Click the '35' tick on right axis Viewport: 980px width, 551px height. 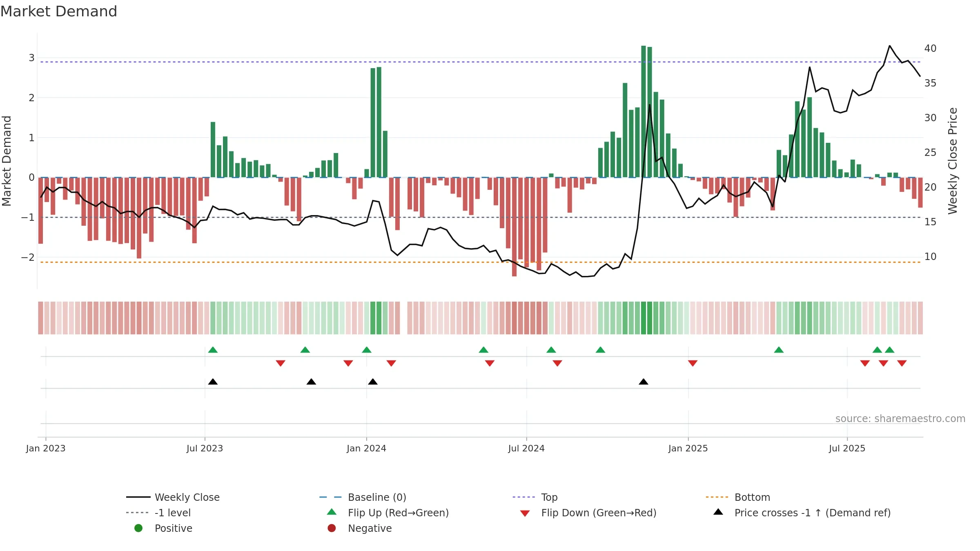[x=931, y=83]
